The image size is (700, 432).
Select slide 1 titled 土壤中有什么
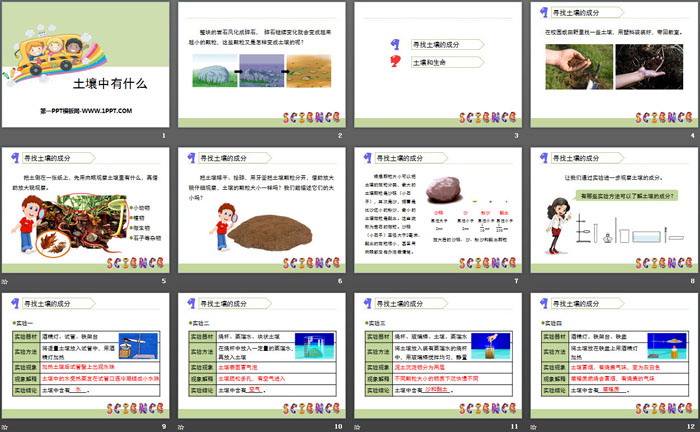[85, 65]
